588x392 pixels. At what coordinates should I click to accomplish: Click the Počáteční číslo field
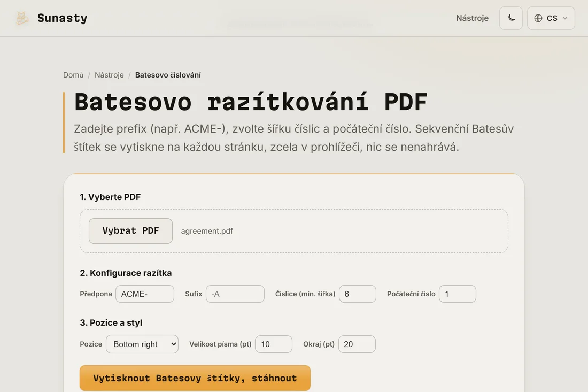[x=458, y=294]
